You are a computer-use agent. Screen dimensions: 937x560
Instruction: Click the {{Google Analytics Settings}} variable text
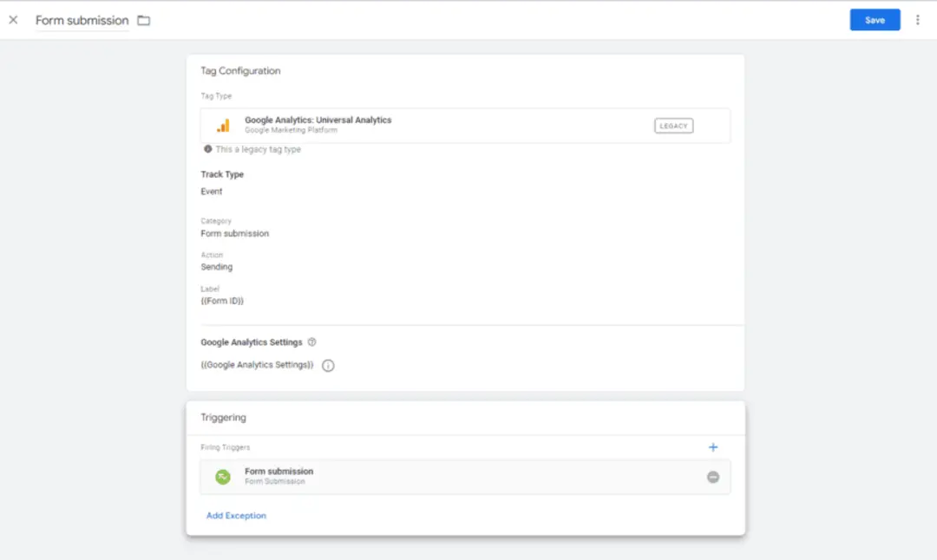pos(257,365)
